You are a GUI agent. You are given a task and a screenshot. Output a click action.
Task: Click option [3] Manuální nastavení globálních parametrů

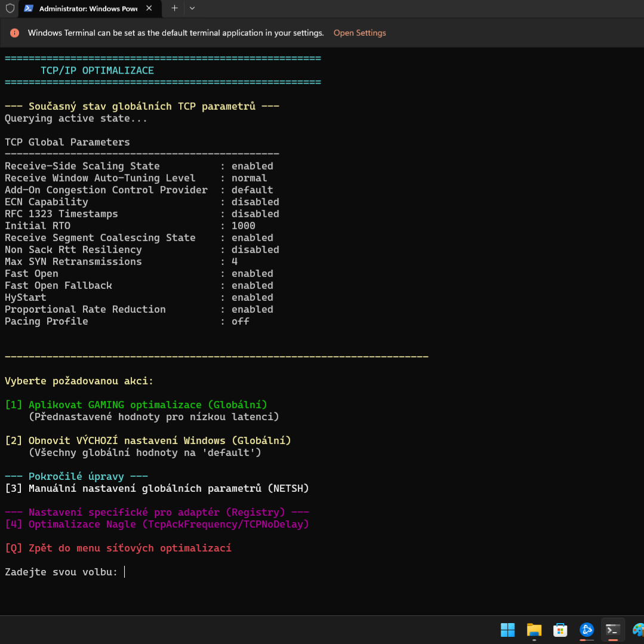[157, 489]
